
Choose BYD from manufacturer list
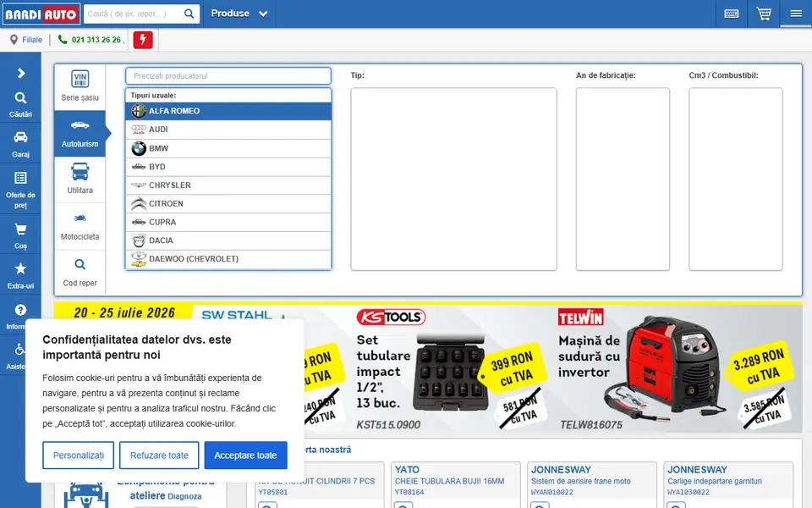228,167
